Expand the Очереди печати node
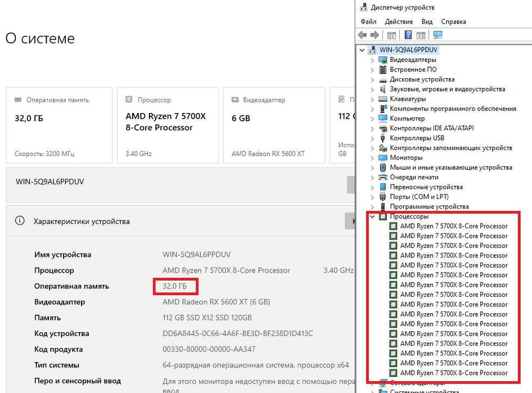Image resolution: width=532 pixels, height=393 pixels. pyautogui.click(x=372, y=178)
